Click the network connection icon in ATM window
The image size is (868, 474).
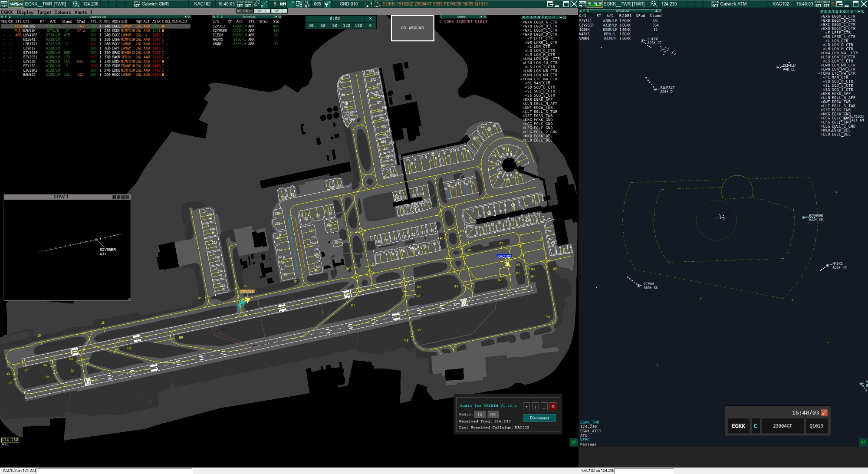pyautogui.click(x=595, y=3)
